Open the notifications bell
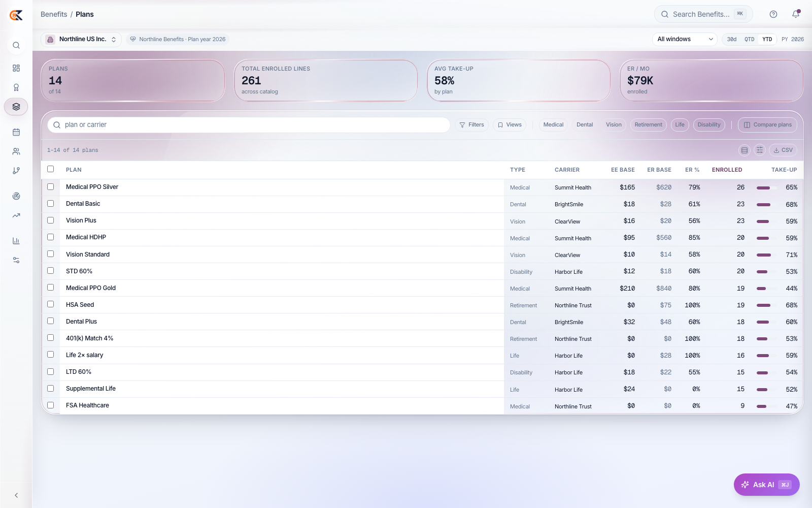Viewport: 812px width, 508px height. (x=796, y=14)
